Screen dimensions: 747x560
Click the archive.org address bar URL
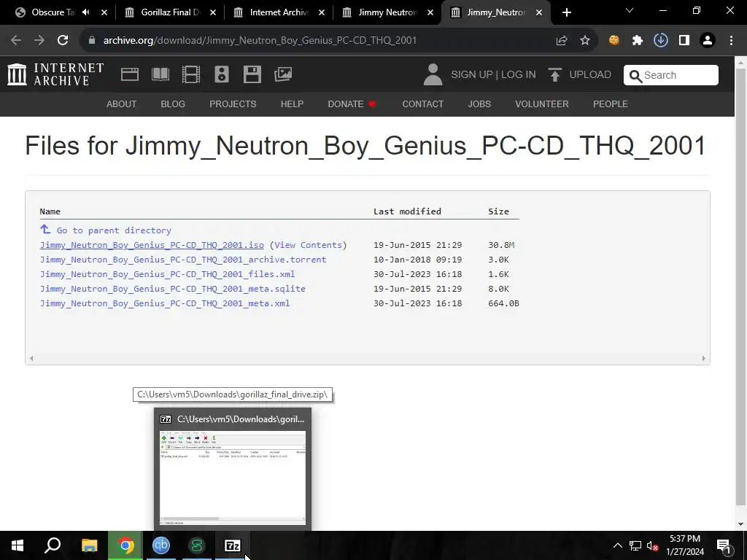260,41
